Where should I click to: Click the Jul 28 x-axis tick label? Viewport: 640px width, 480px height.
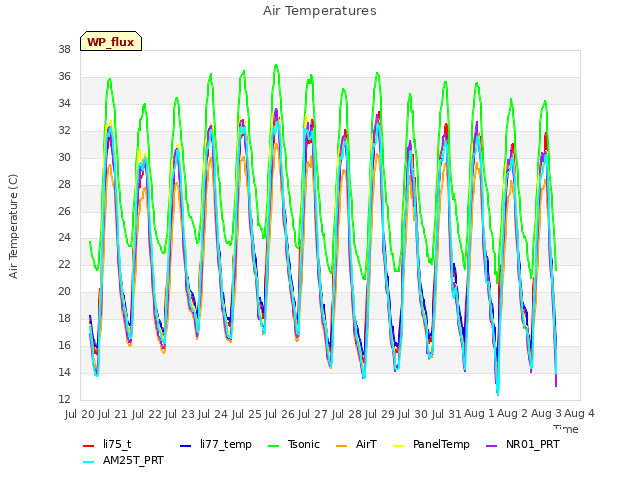pyautogui.click(x=347, y=414)
